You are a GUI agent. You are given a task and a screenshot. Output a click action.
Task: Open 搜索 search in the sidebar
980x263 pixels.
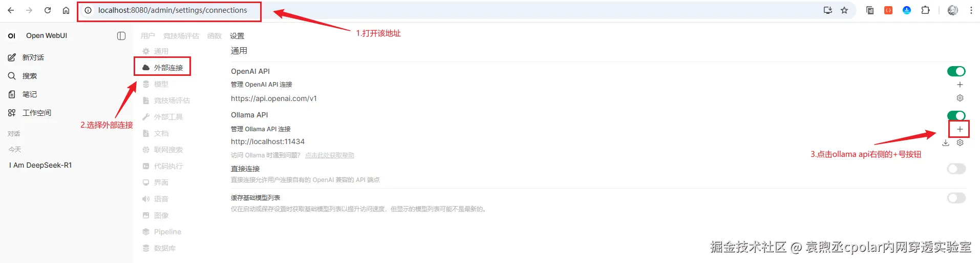click(23, 76)
